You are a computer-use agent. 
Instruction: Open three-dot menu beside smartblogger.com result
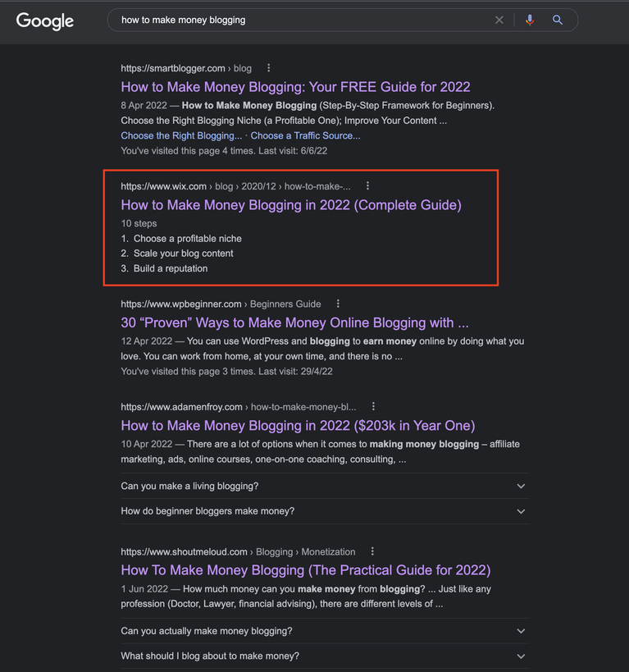(269, 68)
